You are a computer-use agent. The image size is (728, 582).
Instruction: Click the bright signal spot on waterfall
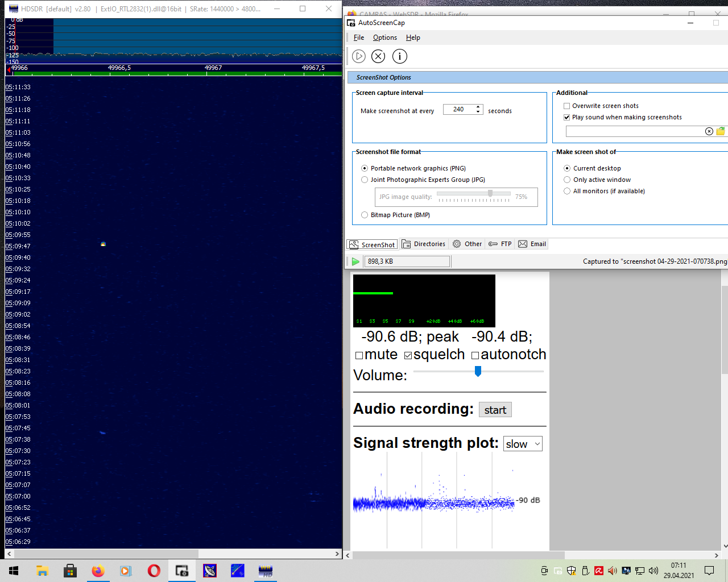[x=103, y=244]
